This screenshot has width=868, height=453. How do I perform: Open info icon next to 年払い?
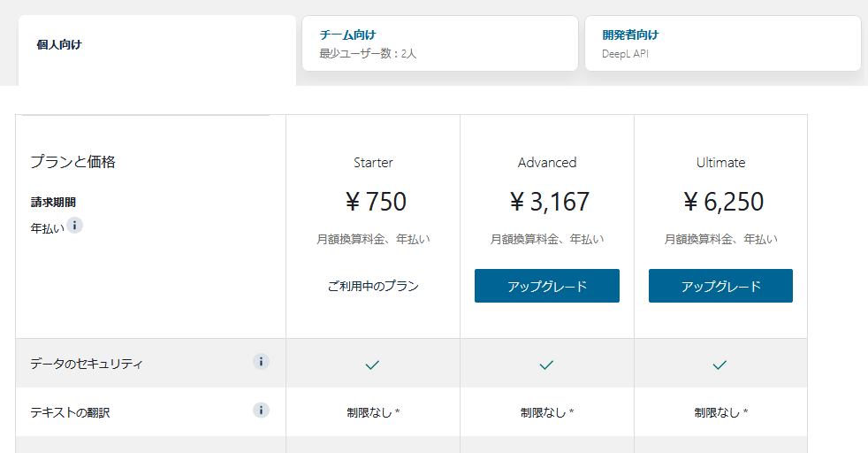[75, 226]
